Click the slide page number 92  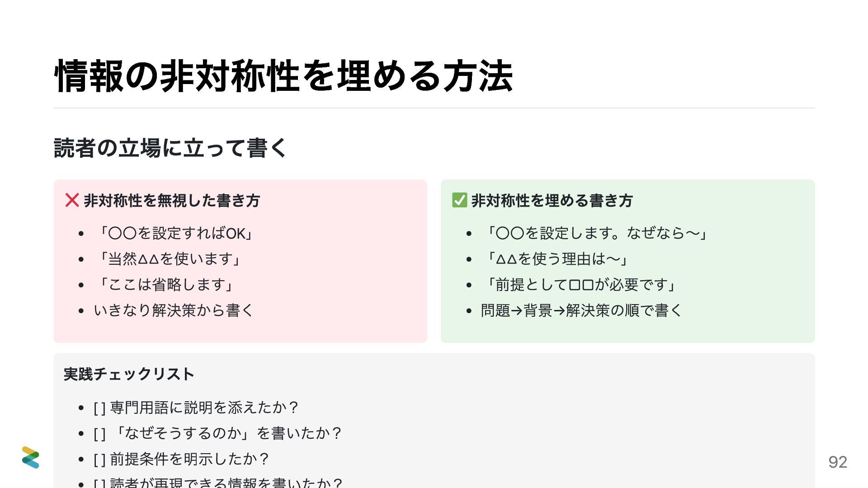click(x=837, y=462)
